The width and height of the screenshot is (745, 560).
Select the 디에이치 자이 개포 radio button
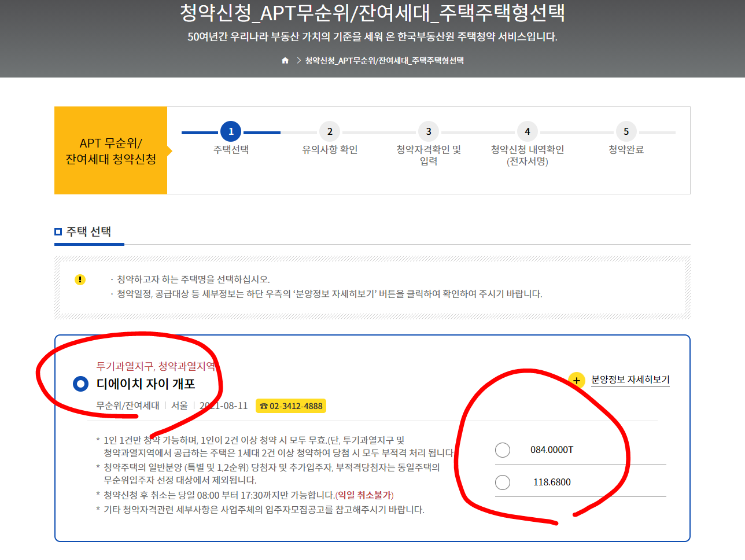tap(80, 384)
